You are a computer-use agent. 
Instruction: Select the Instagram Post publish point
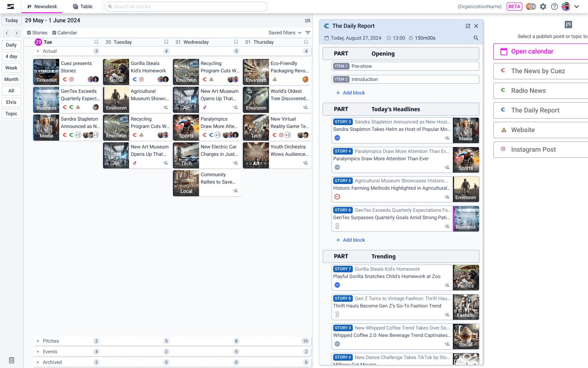541,150
